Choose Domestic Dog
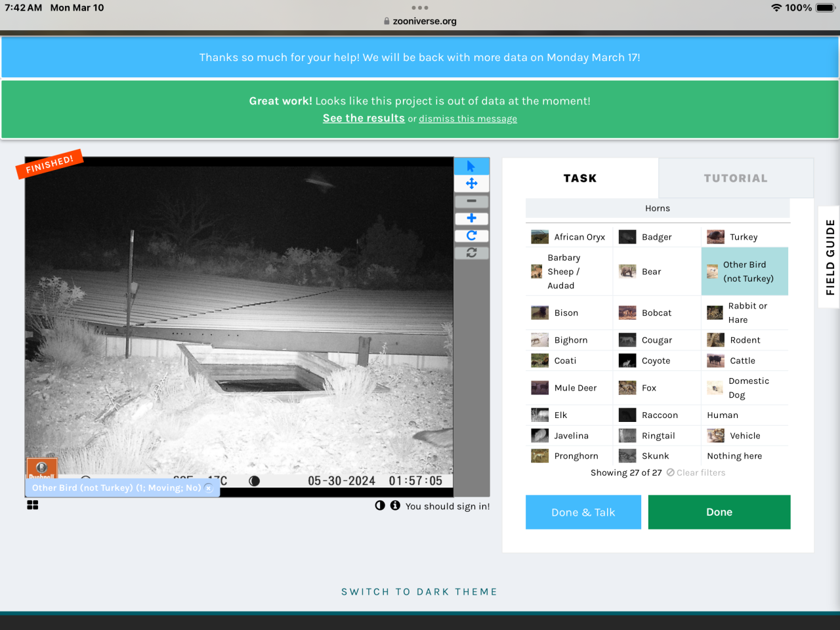Screen dimensions: 840x630 pos(745,388)
